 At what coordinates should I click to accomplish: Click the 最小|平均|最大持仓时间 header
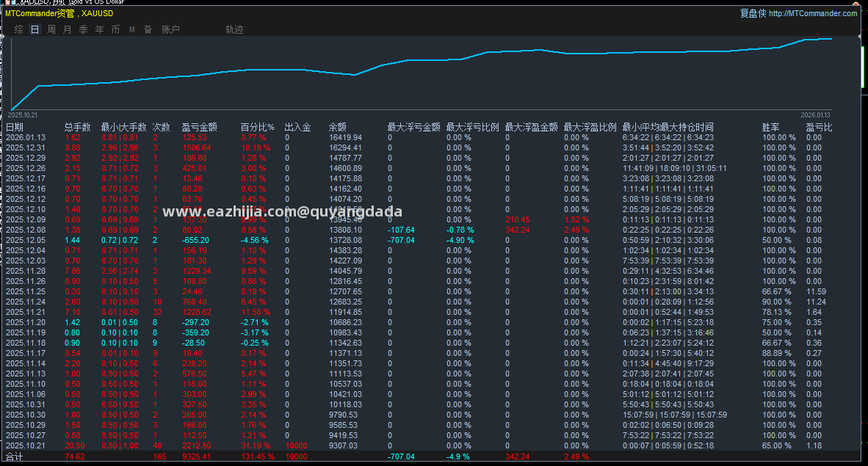click(668, 127)
